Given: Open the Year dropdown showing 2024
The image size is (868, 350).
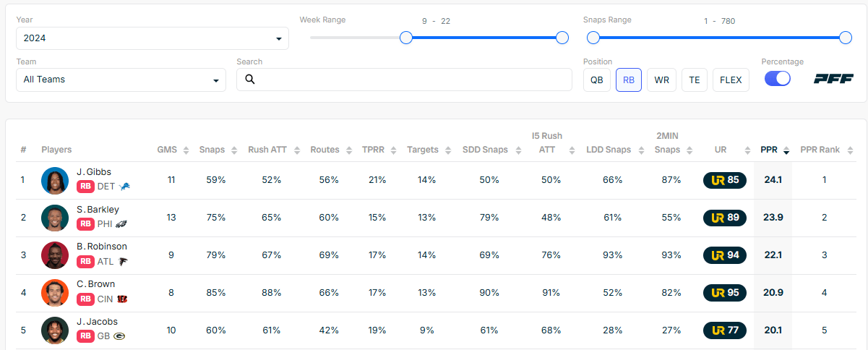Looking at the screenshot, I should point(152,38).
